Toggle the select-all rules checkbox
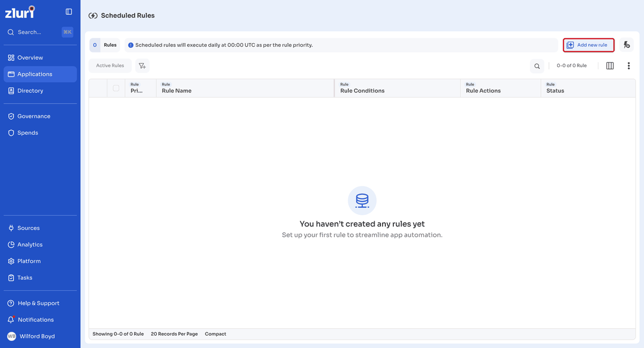 coord(116,88)
